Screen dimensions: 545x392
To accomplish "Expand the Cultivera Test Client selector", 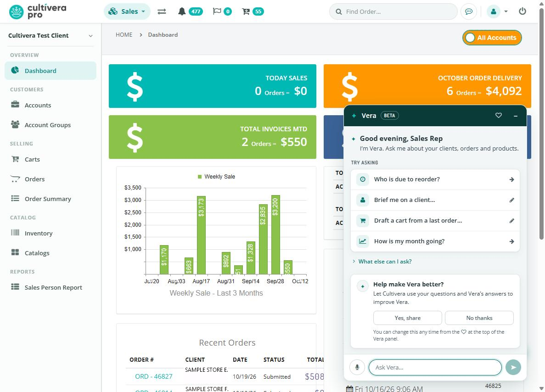I will click(51, 35).
